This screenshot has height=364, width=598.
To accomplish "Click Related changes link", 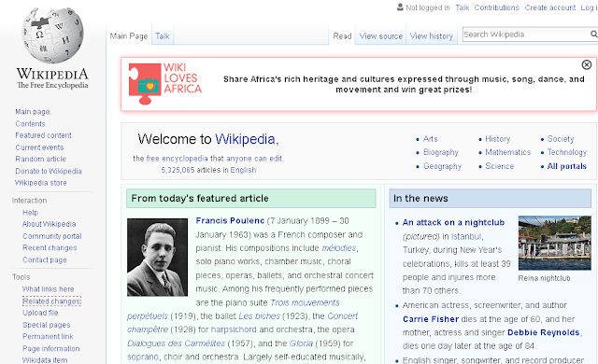I will (x=51, y=301).
